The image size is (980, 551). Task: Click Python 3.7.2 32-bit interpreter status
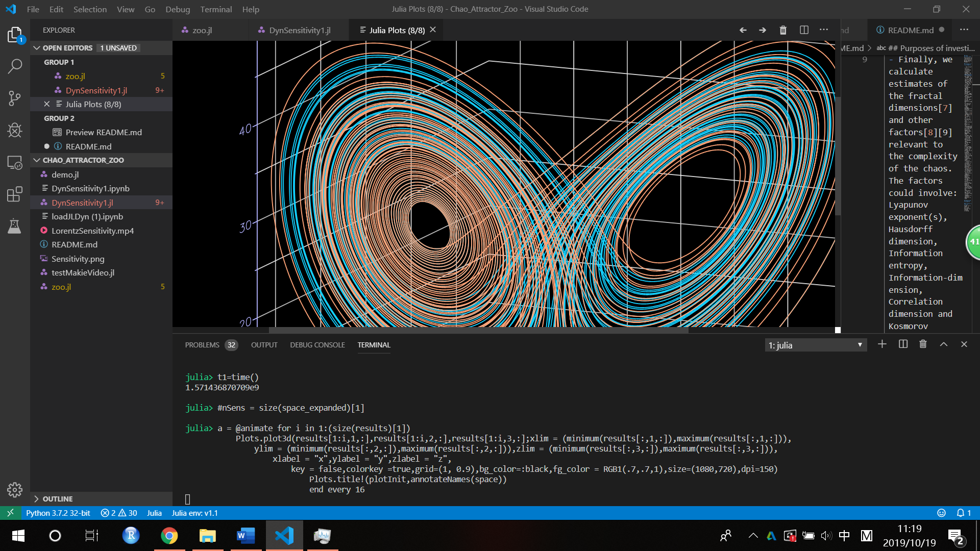click(x=58, y=513)
